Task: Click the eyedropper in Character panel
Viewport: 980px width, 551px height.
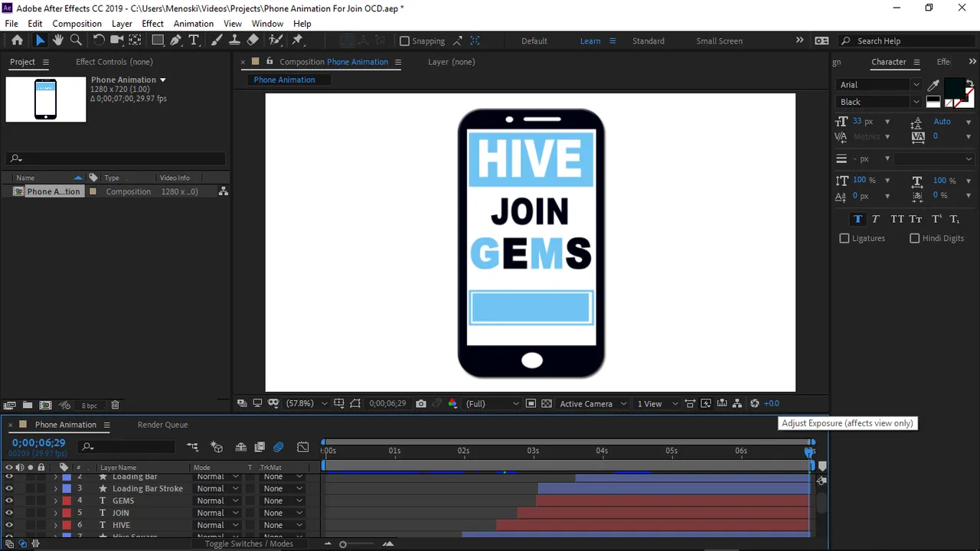Action: click(x=934, y=85)
